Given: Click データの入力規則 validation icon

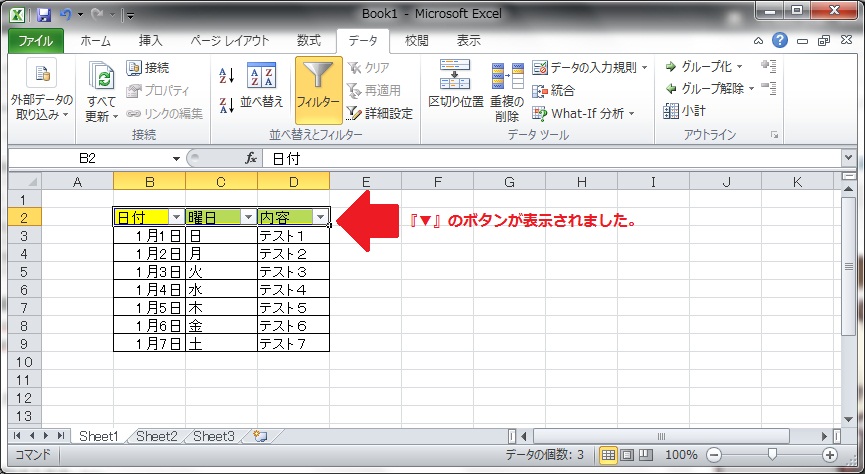Looking at the screenshot, I should [x=540, y=68].
